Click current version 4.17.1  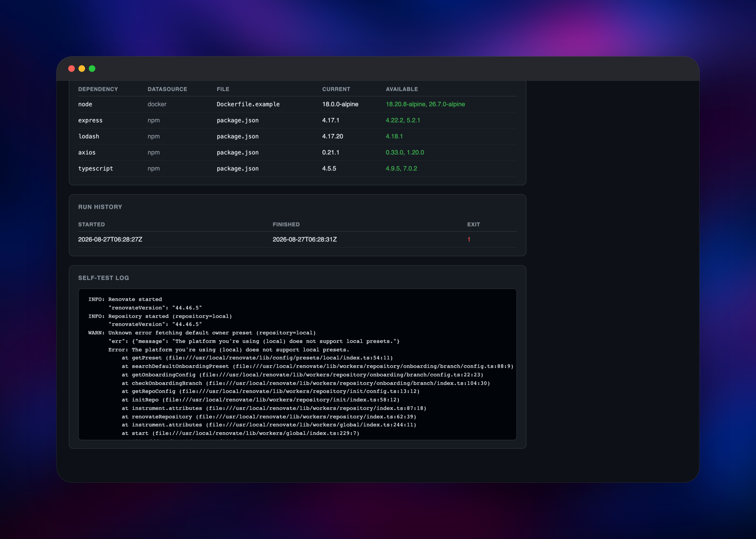pyautogui.click(x=331, y=120)
